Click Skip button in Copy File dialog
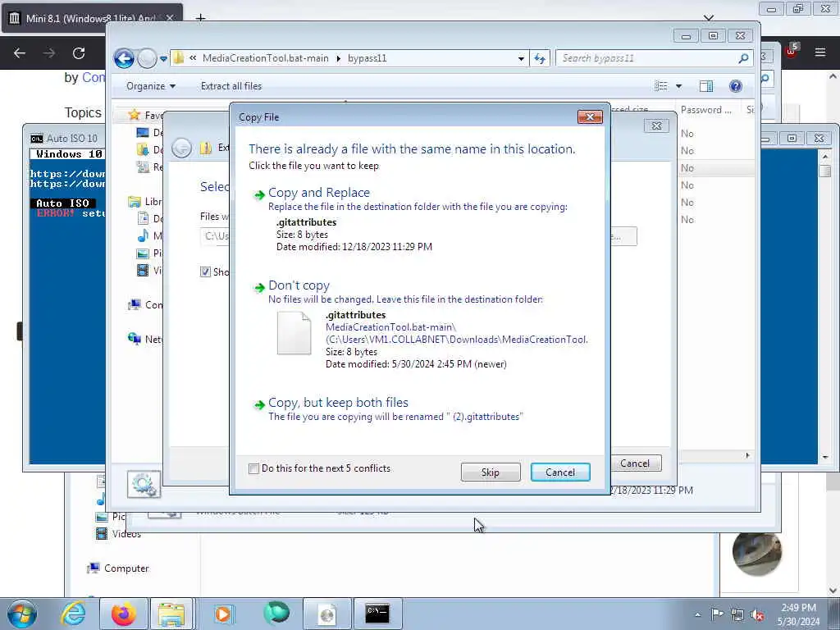The image size is (840, 630). click(491, 472)
